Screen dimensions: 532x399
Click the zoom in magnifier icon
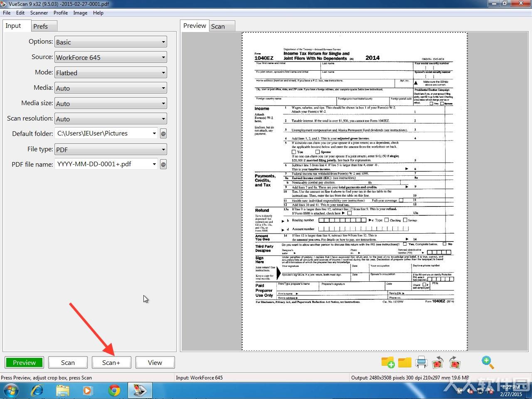click(x=488, y=362)
